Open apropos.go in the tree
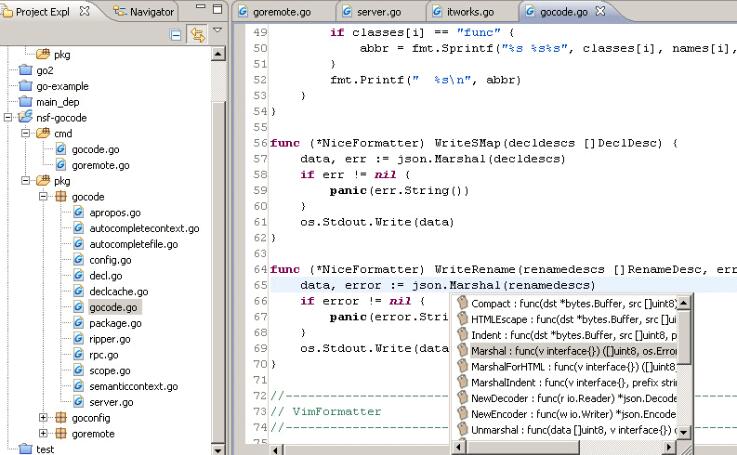The width and height of the screenshot is (737, 455). [x=115, y=212]
